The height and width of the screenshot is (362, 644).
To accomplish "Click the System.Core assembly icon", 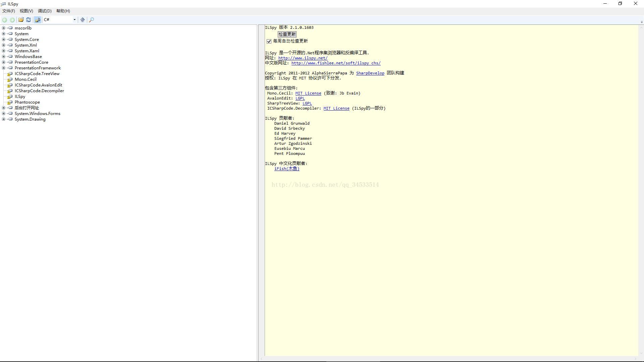I will tap(10, 40).
